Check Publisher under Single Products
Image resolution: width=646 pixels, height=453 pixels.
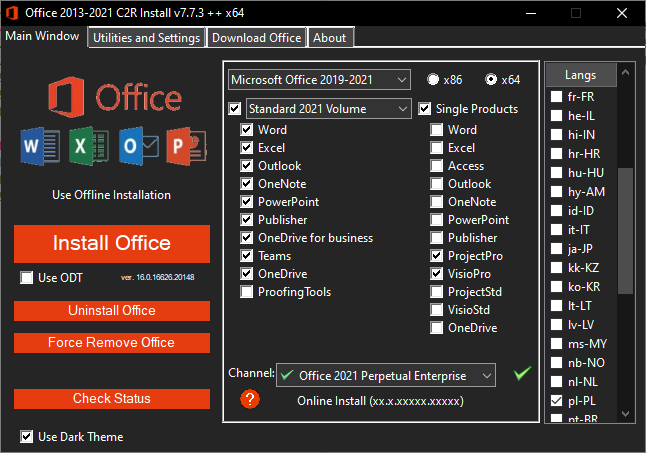437,238
